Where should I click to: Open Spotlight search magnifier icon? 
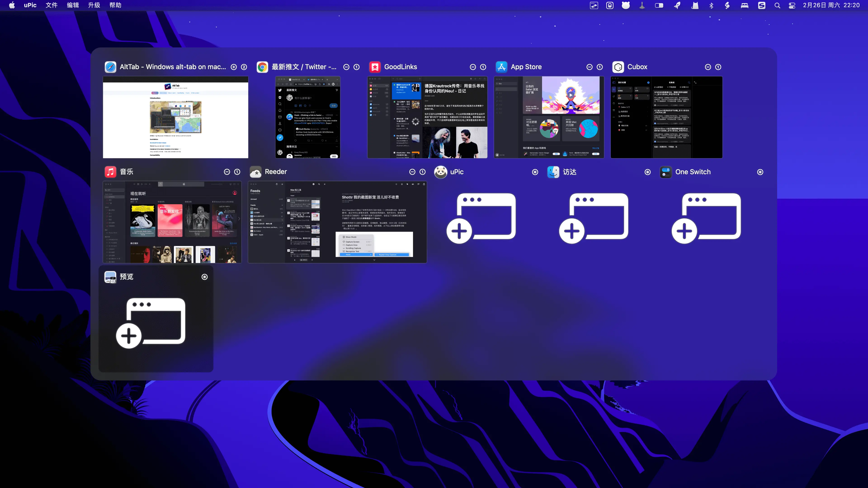[x=777, y=5]
